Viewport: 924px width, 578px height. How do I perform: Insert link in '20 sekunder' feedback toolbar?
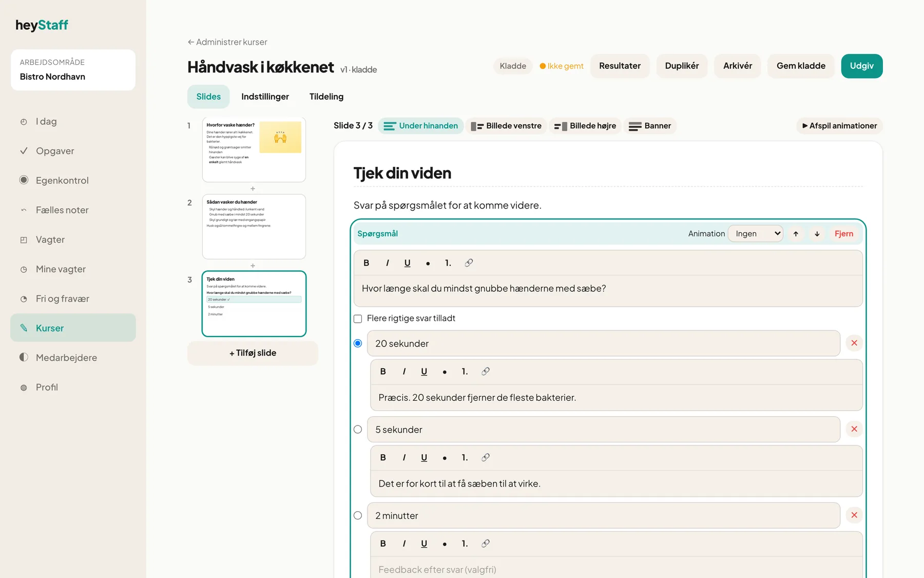click(486, 371)
